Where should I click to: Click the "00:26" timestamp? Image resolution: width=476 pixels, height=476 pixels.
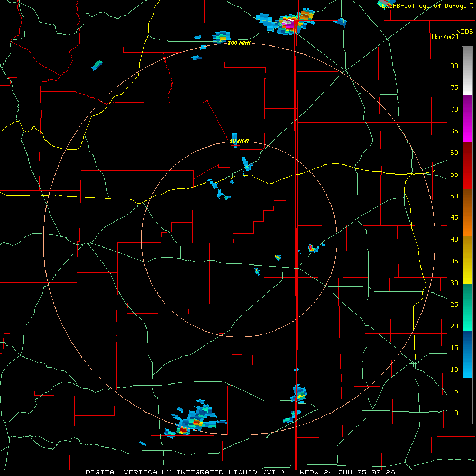pyautogui.click(x=384, y=472)
